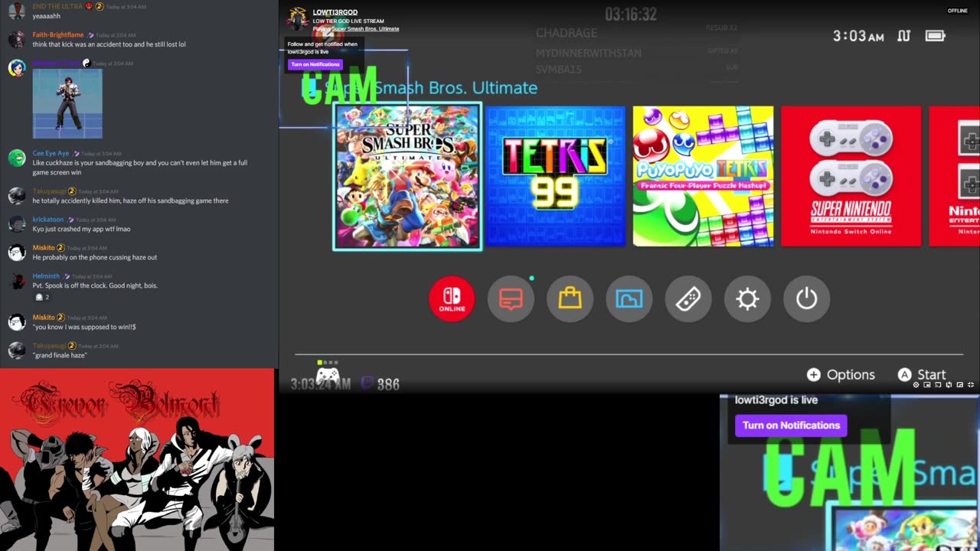Click the blue-haired avatar beside the GIF message
This screenshot has width=980, height=551.
[x=16, y=67]
